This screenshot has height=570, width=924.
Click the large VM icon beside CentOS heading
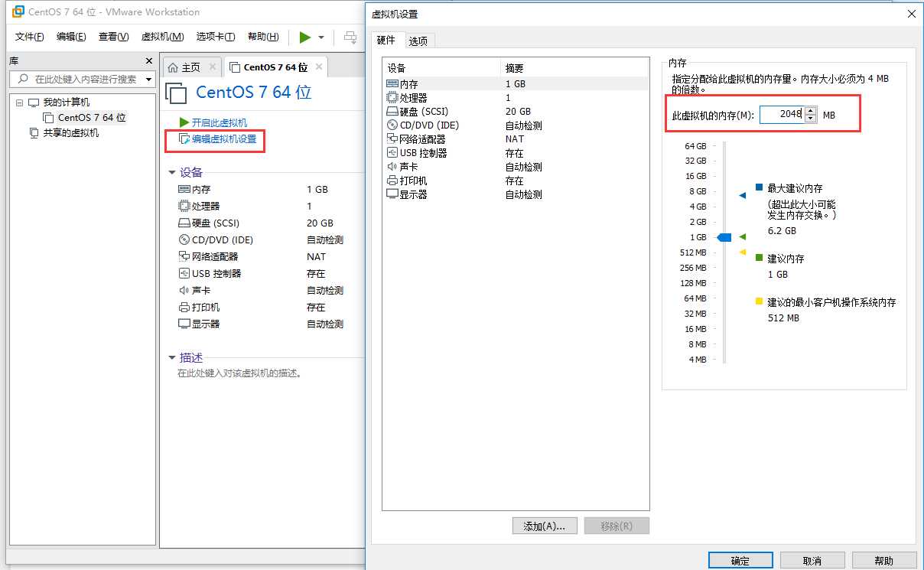pos(177,93)
